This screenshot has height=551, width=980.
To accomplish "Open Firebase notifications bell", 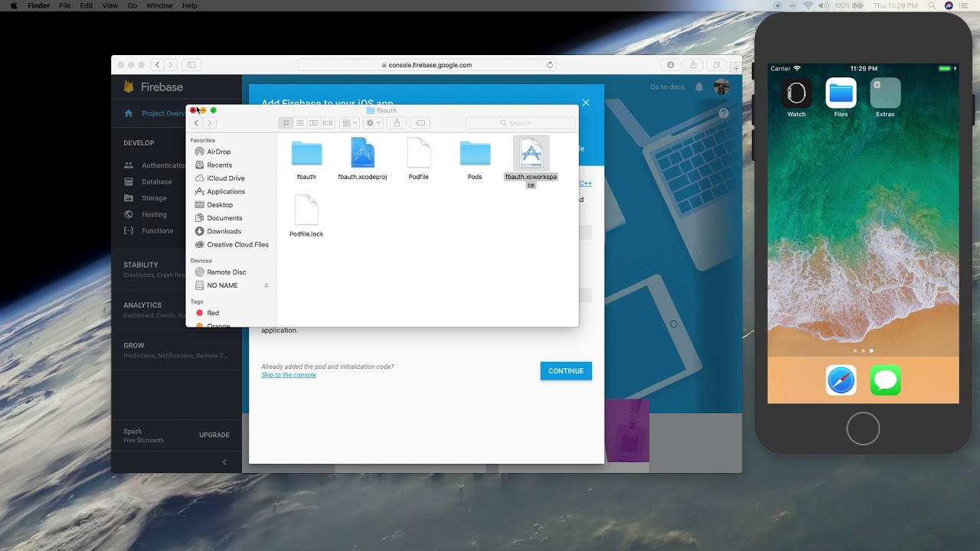I will pos(699,87).
